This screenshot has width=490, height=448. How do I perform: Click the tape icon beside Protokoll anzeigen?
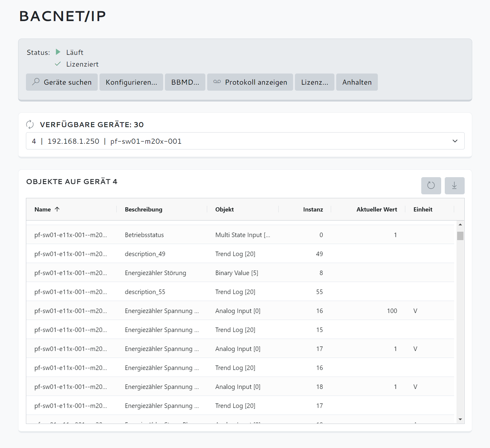[217, 82]
